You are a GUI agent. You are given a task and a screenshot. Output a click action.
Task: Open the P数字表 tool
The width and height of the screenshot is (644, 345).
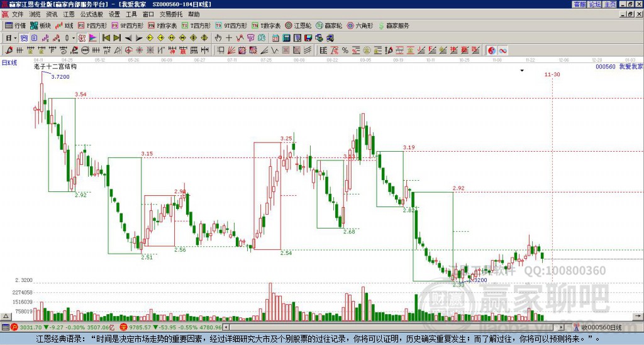pos(162,25)
